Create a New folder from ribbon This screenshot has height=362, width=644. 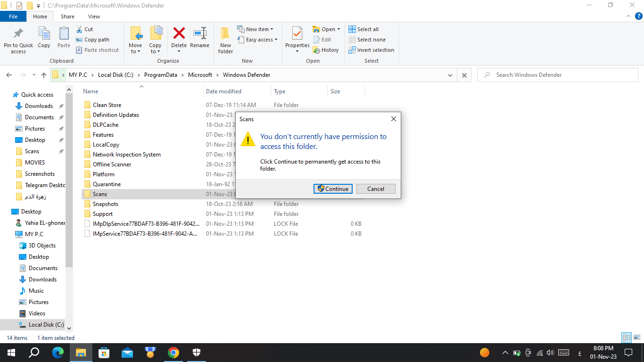(225, 41)
